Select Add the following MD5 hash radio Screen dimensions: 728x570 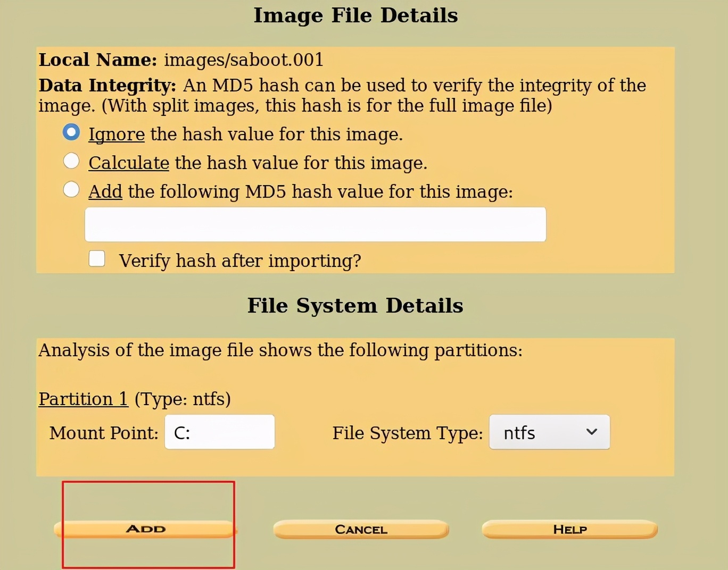pos(71,189)
